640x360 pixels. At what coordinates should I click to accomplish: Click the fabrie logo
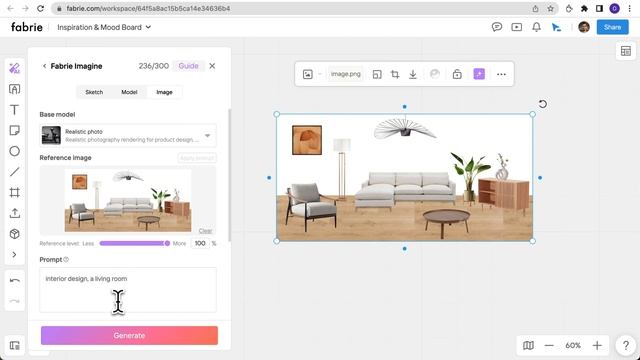coord(27,27)
